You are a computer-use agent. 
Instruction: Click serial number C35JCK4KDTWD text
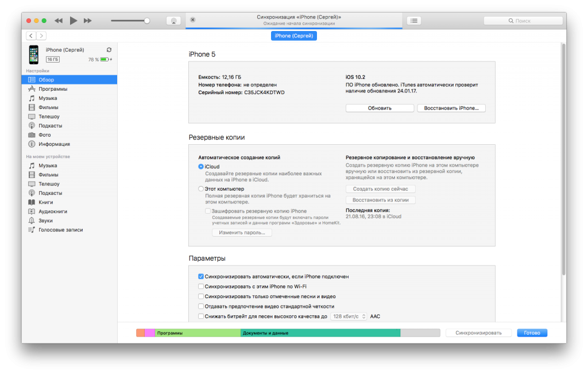point(264,92)
